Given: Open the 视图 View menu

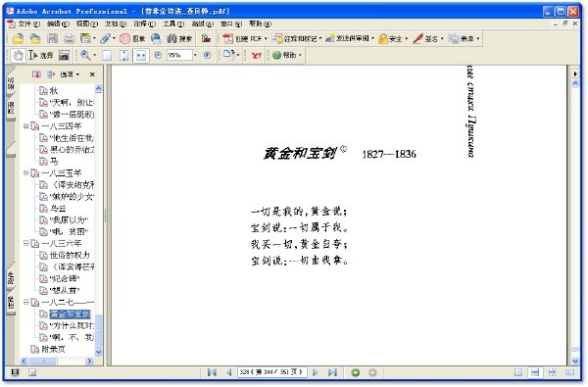Looking at the screenshot, I should point(86,24).
